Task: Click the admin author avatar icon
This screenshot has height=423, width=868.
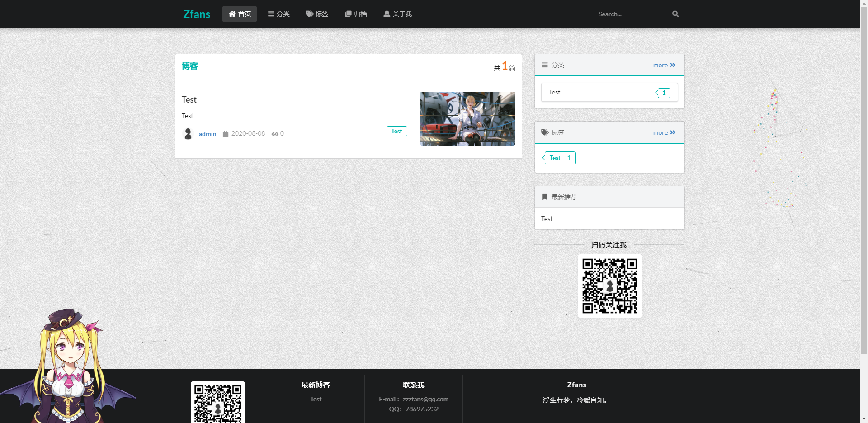Action: pos(188,134)
